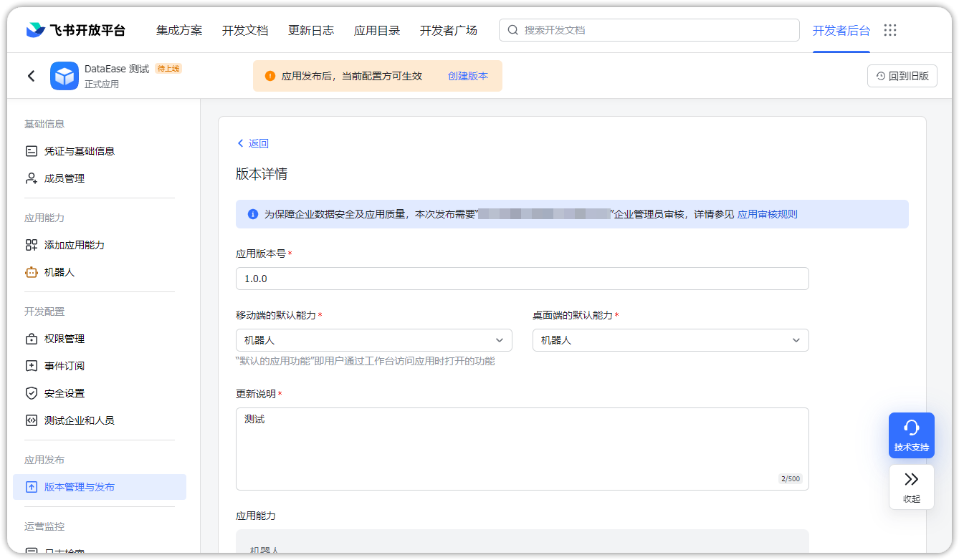Click the orange warning icon in banner
959x560 pixels.
point(269,76)
